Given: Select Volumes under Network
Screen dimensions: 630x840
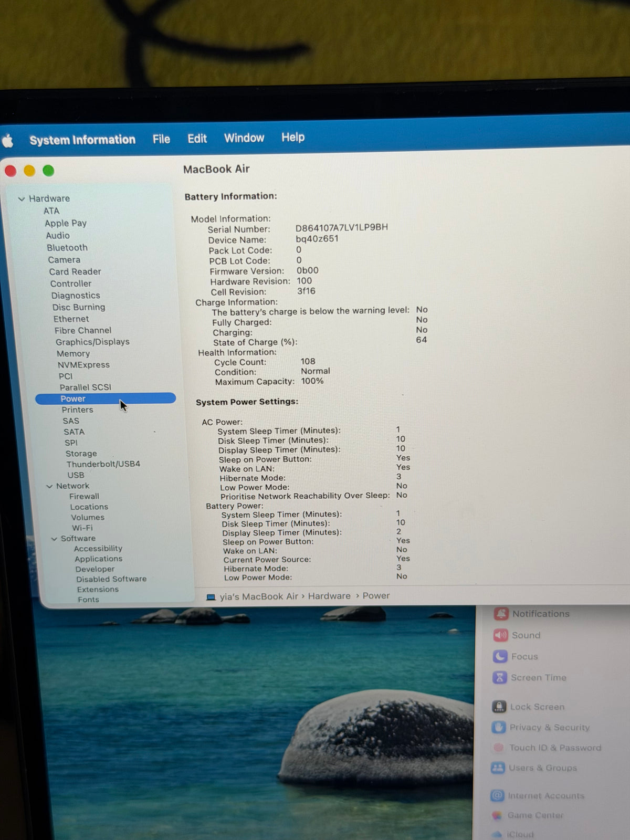Looking at the screenshot, I should click(88, 518).
